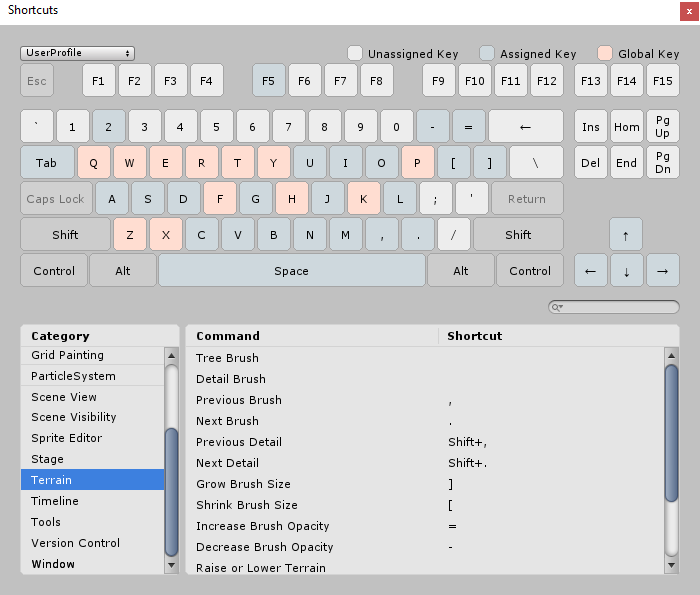
Task: Click the right Control key
Action: (530, 270)
